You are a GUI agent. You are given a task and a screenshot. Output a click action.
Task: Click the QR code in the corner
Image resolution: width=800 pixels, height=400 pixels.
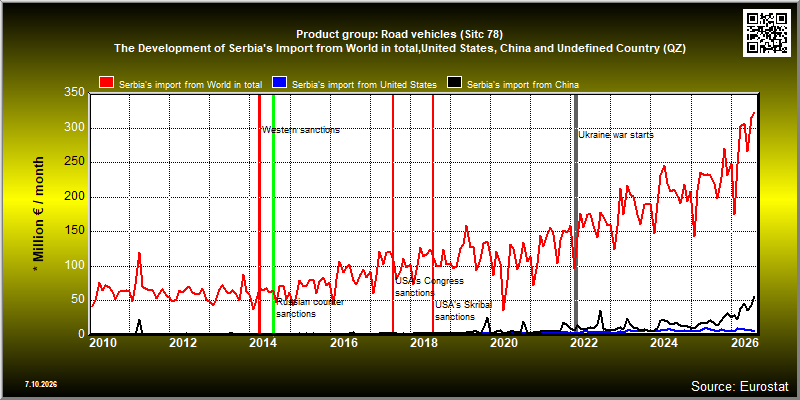tap(766, 32)
